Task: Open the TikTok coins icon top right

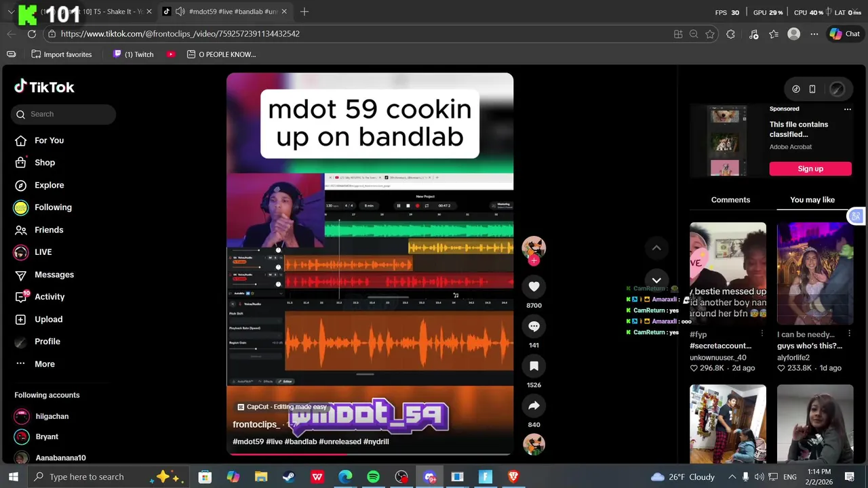Action: click(796, 89)
